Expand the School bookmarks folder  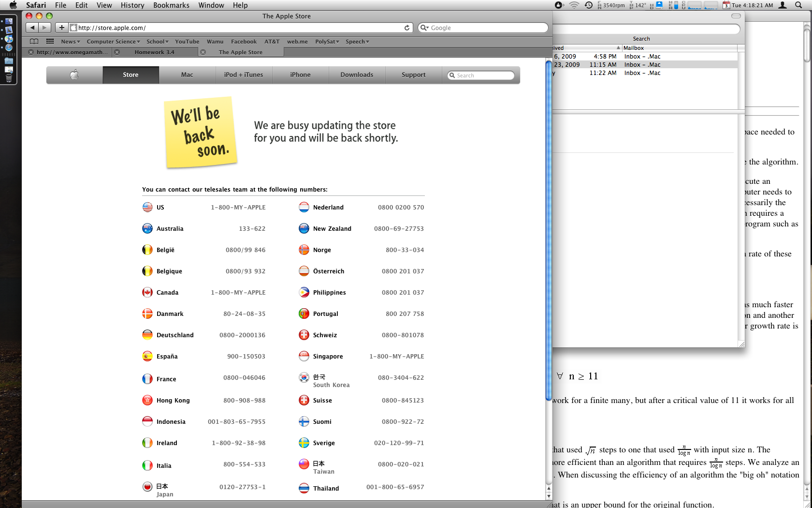coord(158,42)
